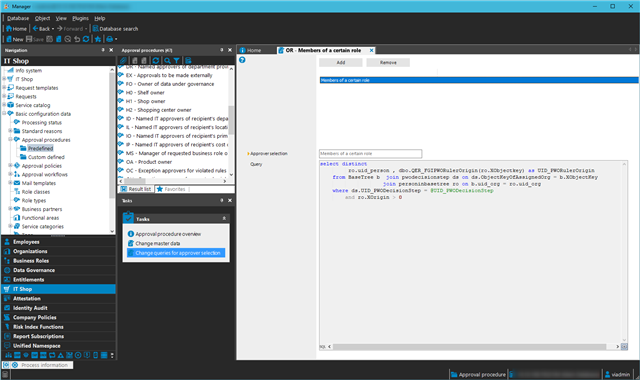This screenshot has height=380, width=640.
Task: Pin the Tasks panel
Action: pos(222,200)
